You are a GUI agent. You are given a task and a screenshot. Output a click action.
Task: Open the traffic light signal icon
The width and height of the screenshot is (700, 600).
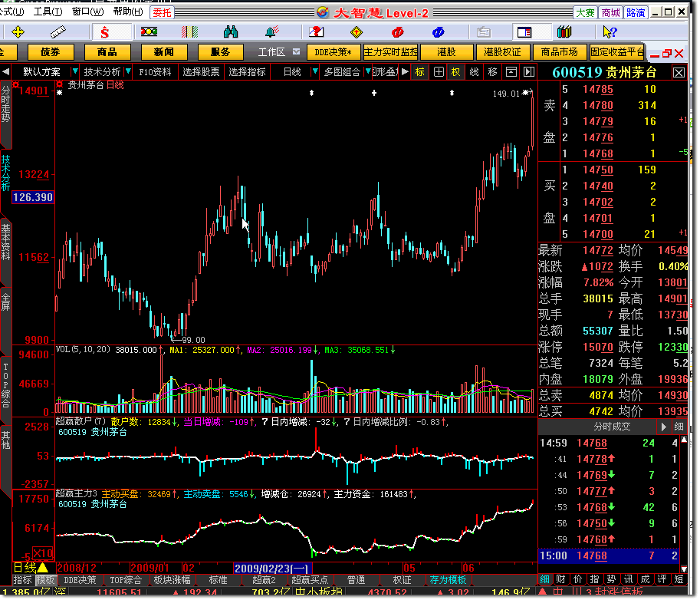[x=149, y=31]
